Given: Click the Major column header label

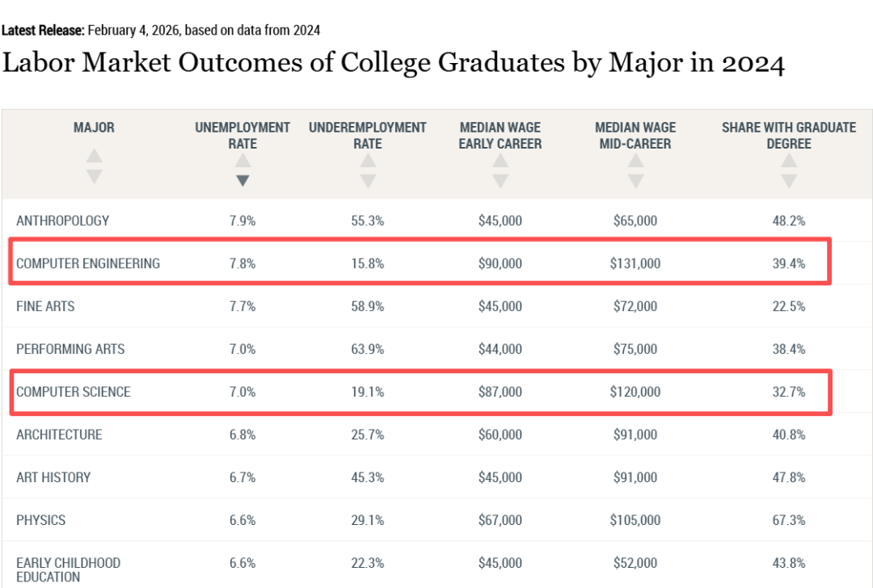Looking at the screenshot, I should pyautogui.click(x=94, y=128).
